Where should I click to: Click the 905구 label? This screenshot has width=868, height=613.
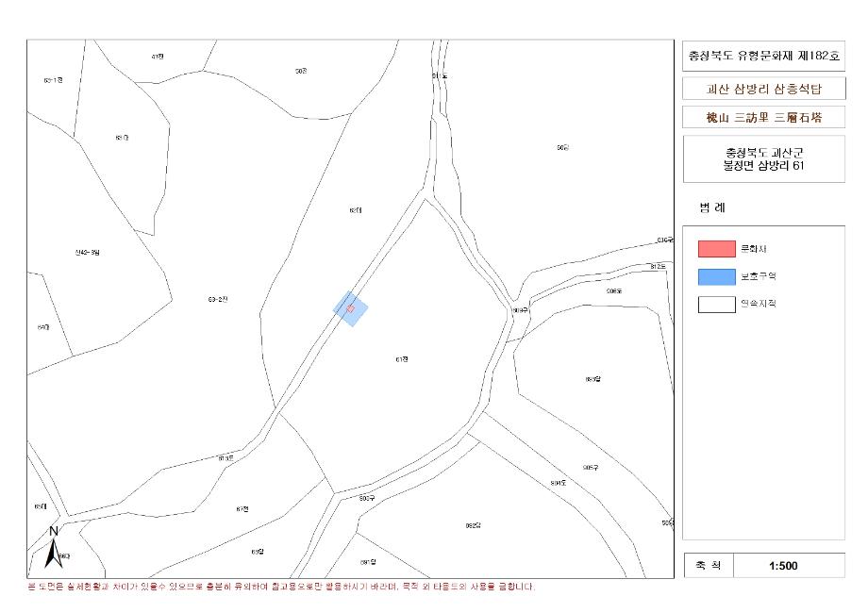(590, 468)
